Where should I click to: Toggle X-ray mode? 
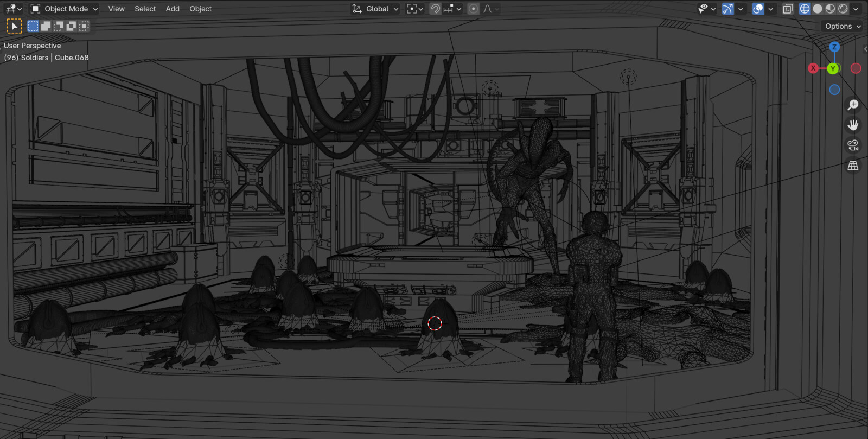(x=788, y=9)
